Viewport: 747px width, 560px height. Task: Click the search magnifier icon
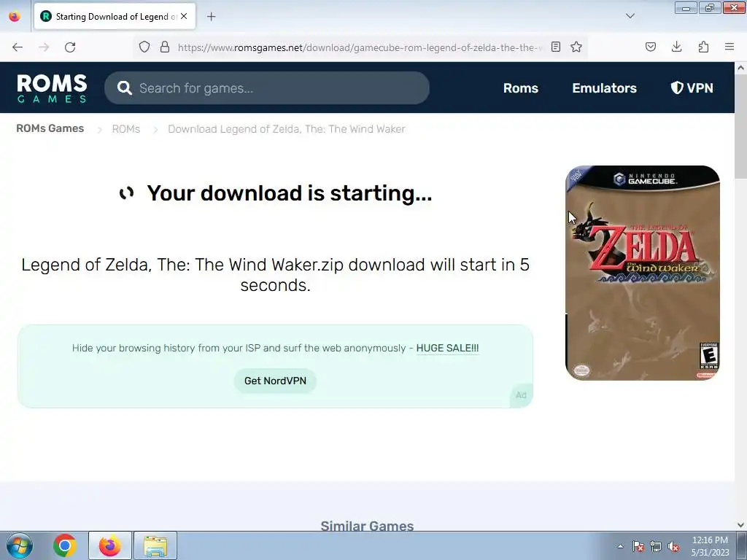[124, 88]
